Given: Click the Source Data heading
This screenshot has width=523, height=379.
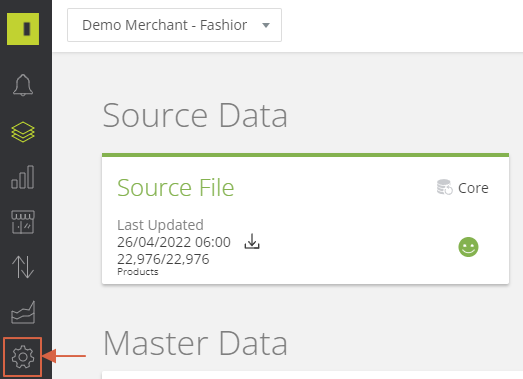Looking at the screenshot, I should point(195,115).
